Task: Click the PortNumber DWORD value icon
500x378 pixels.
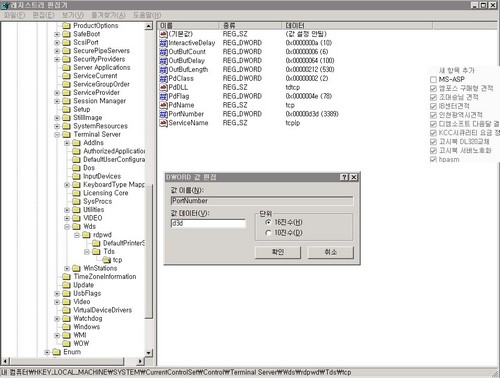Action: (163, 114)
